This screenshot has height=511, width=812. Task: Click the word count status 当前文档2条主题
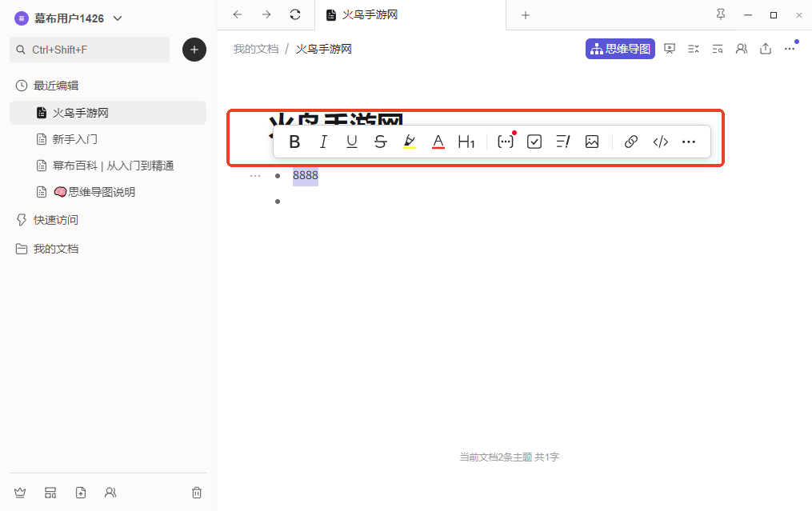tap(495, 457)
